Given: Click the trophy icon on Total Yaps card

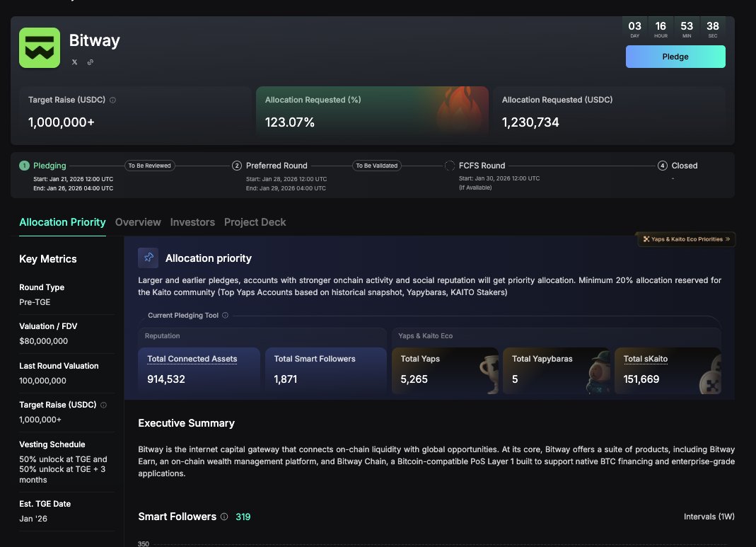Looking at the screenshot, I should click(489, 374).
